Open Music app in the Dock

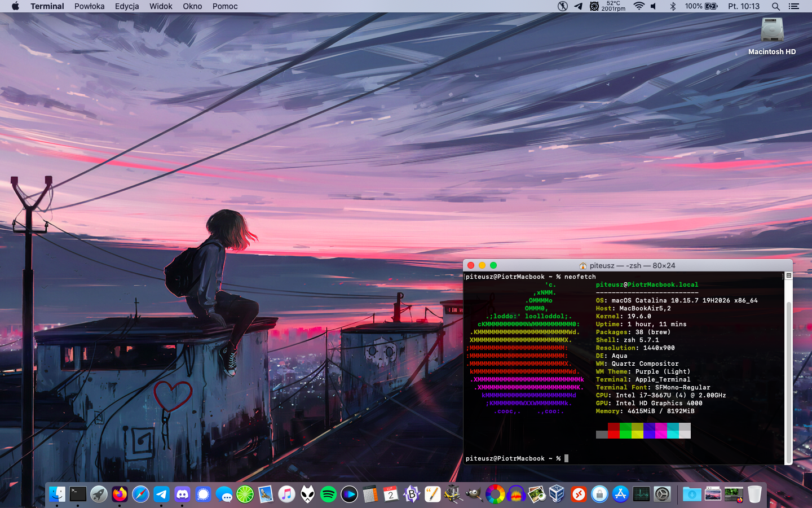coord(286,494)
